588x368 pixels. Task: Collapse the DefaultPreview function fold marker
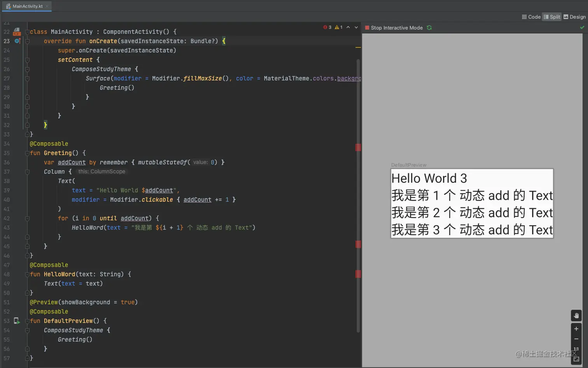(26, 321)
